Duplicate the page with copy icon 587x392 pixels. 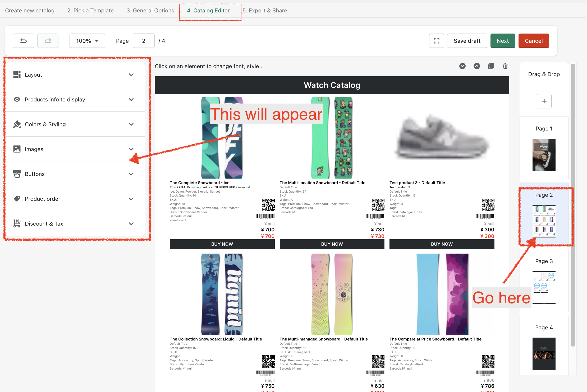click(x=491, y=66)
